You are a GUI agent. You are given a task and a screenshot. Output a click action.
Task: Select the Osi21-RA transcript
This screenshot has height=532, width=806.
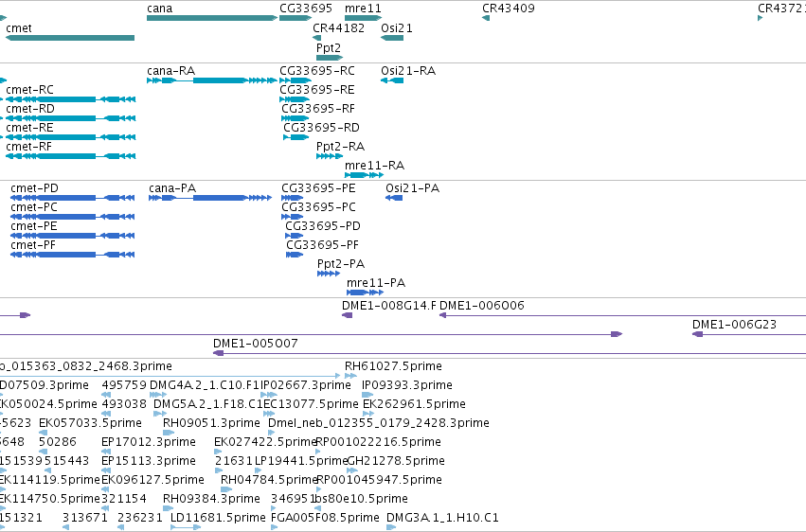coord(392,80)
